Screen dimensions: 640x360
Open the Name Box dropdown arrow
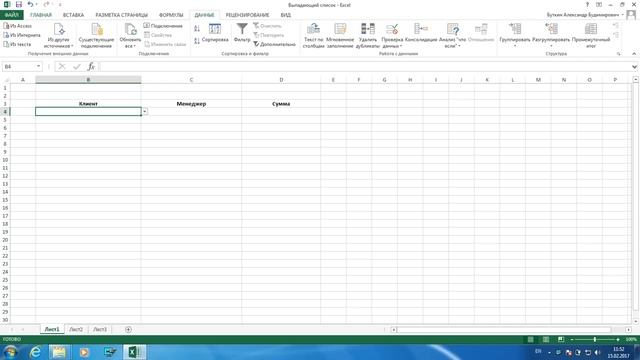tap(38, 67)
